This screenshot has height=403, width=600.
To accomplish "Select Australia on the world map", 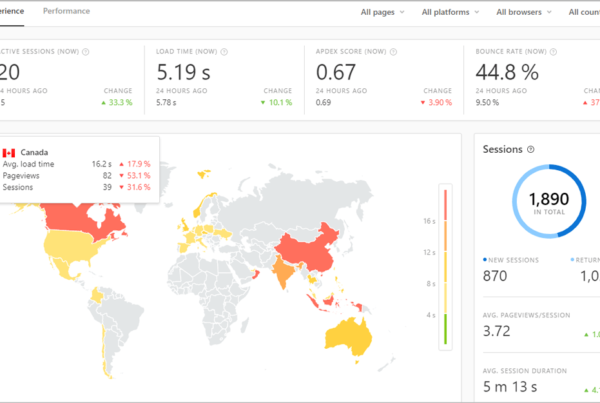I will 348,338.
